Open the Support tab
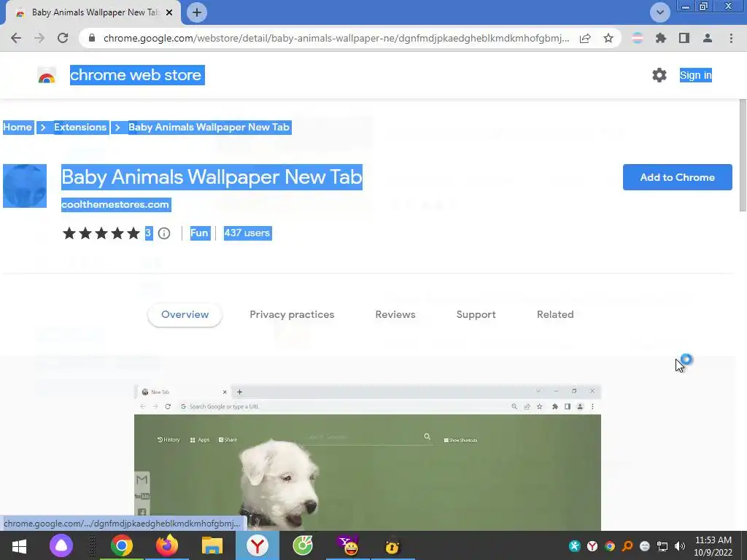Screen dimensions: 747x560 476,314
